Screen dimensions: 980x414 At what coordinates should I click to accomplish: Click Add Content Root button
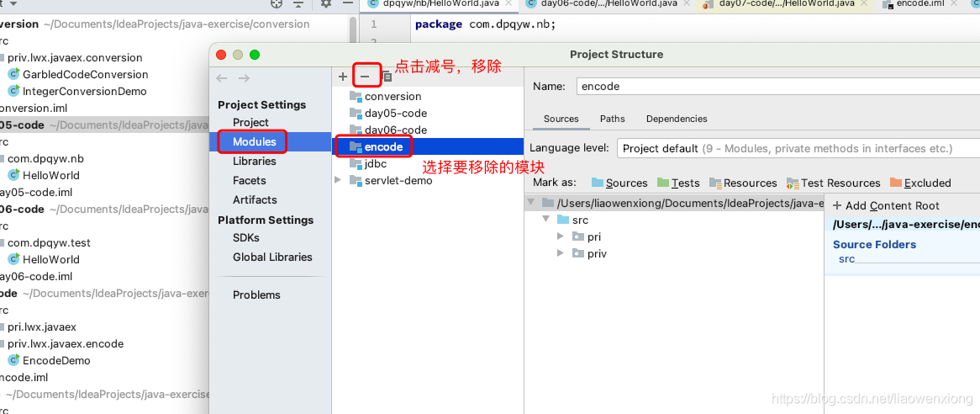(x=886, y=206)
